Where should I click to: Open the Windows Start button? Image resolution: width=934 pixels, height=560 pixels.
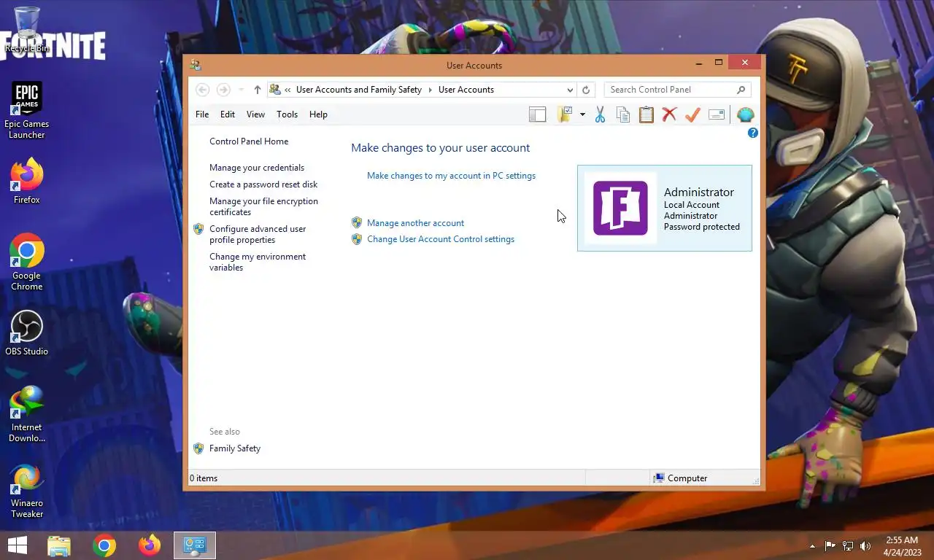pyautogui.click(x=18, y=545)
